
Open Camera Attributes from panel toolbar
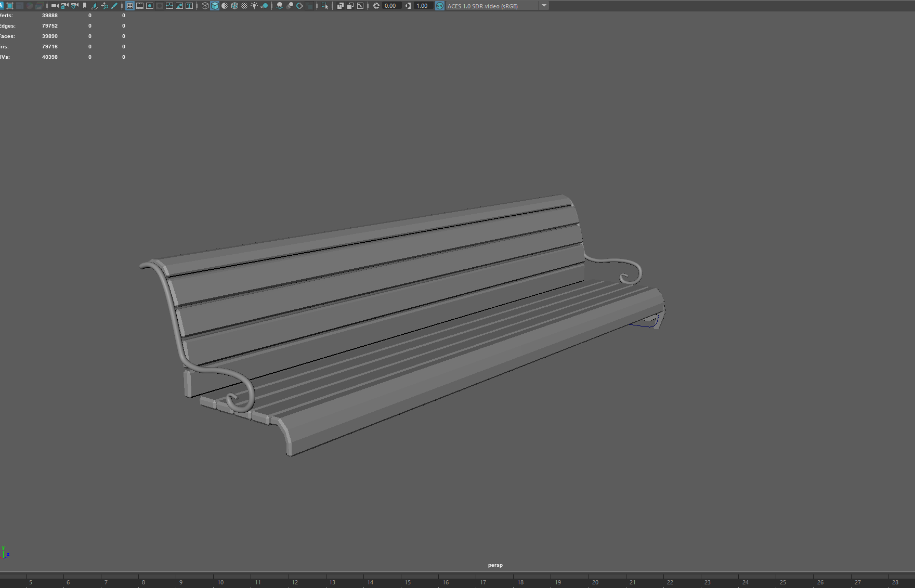tap(75, 6)
